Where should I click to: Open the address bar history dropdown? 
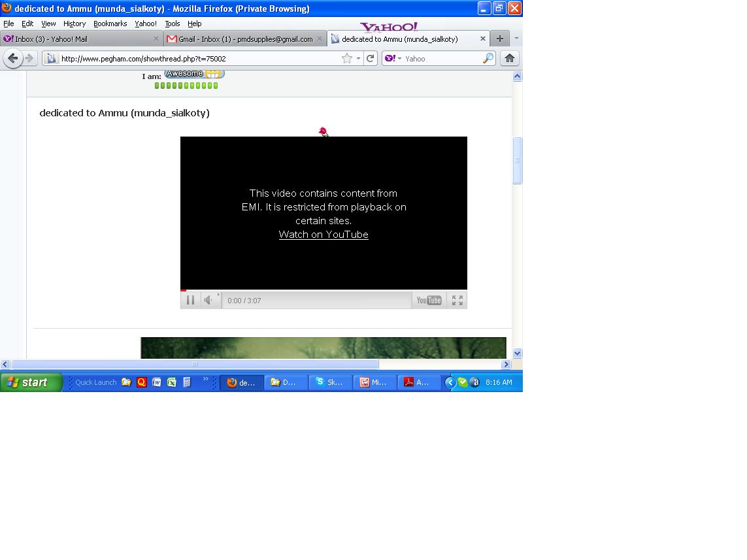tap(358, 59)
